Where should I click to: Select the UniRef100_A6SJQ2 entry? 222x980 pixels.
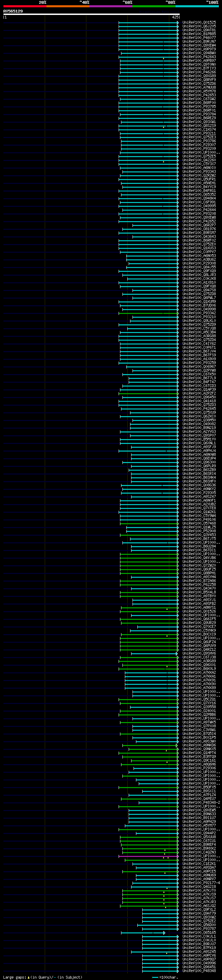tap(199, 906)
